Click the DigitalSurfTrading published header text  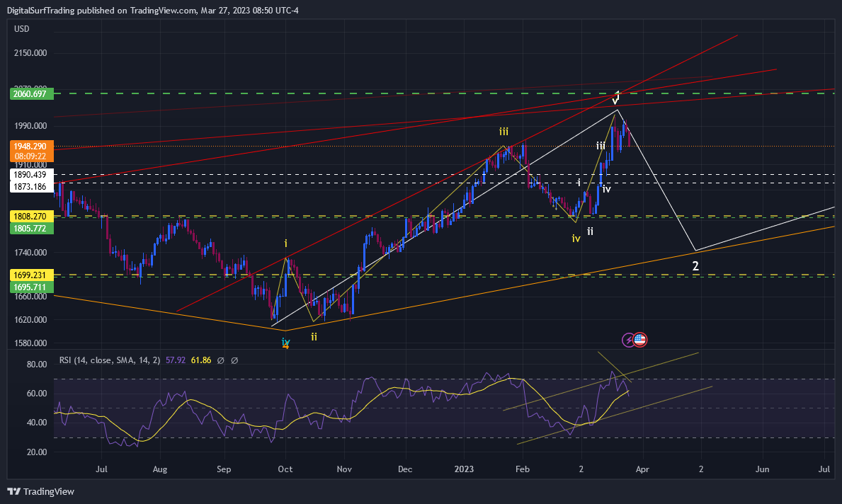click(x=152, y=10)
